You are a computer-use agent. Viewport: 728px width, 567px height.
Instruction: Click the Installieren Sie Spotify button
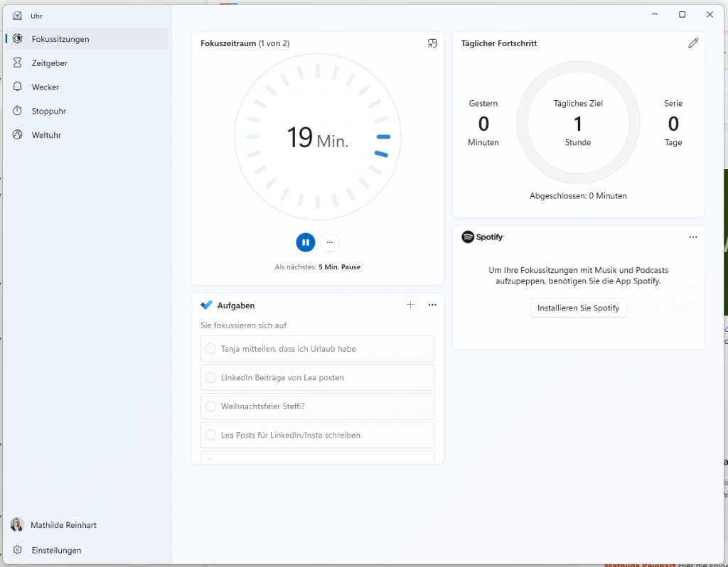579,308
